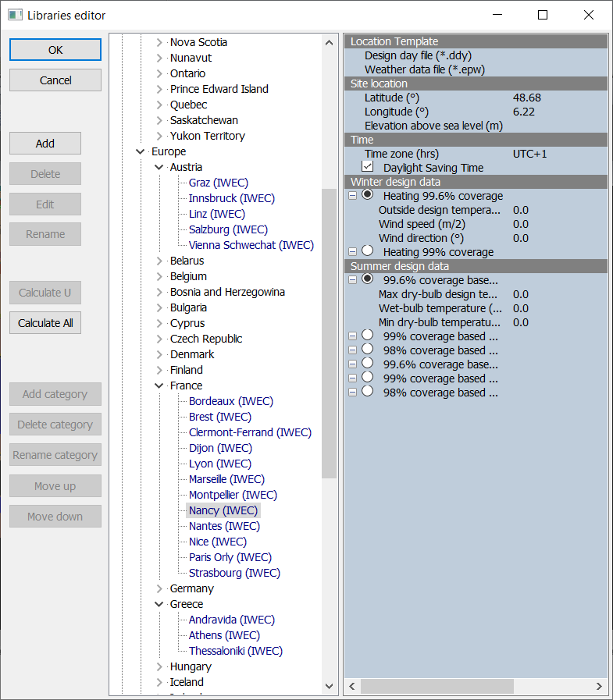Collapse the Heating 99.6% coverage section
The height and width of the screenshot is (700, 613).
(x=353, y=196)
